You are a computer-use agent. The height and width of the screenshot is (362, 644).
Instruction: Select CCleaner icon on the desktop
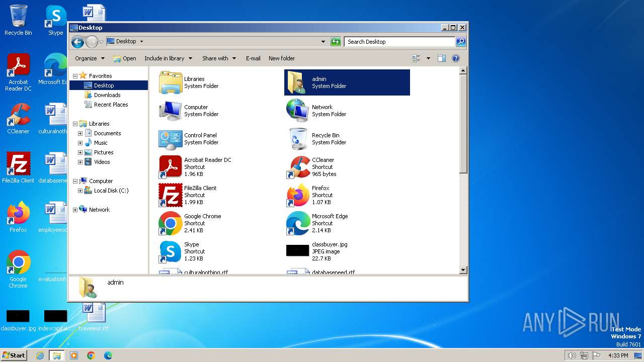pos(18,119)
